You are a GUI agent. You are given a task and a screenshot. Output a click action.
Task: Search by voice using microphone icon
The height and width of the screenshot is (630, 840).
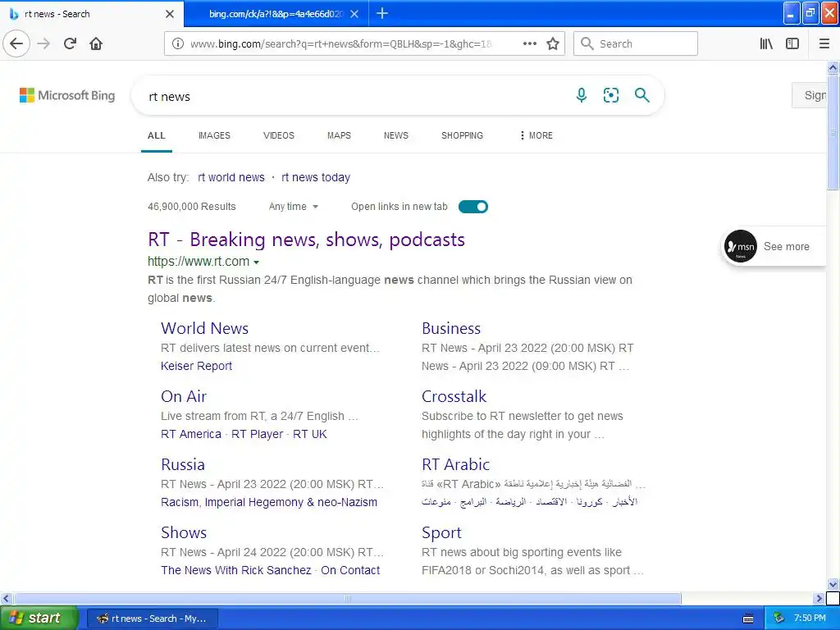click(x=582, y=95)
